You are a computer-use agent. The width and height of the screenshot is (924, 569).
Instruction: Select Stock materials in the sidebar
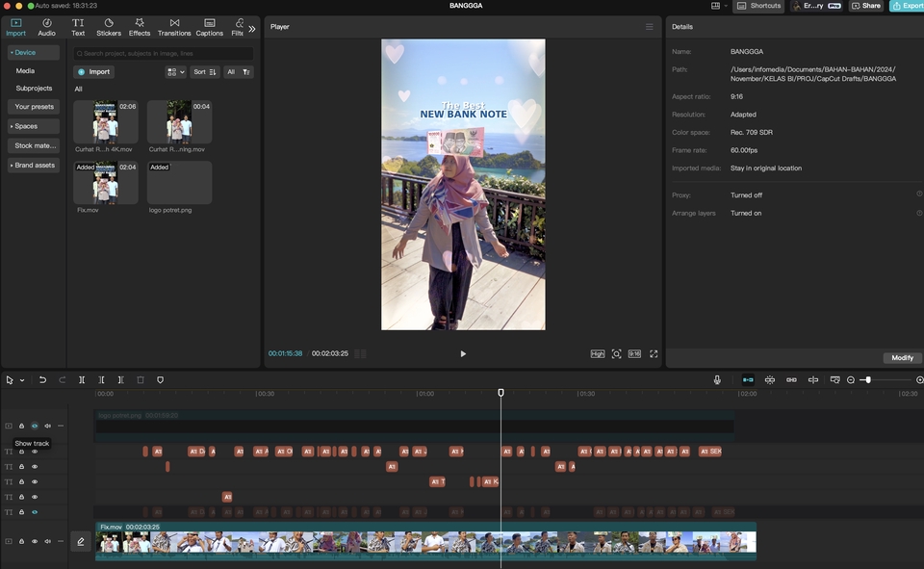(32, 144)
